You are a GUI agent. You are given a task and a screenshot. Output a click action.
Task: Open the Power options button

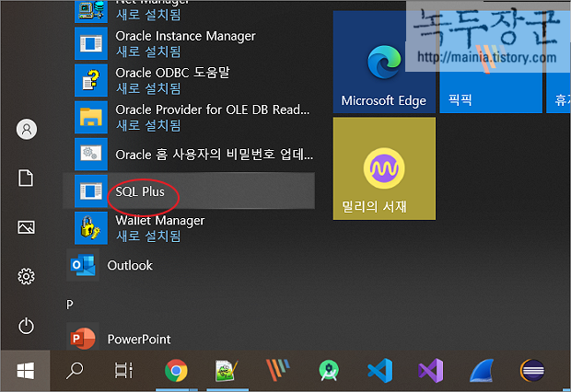pos(26,326)
